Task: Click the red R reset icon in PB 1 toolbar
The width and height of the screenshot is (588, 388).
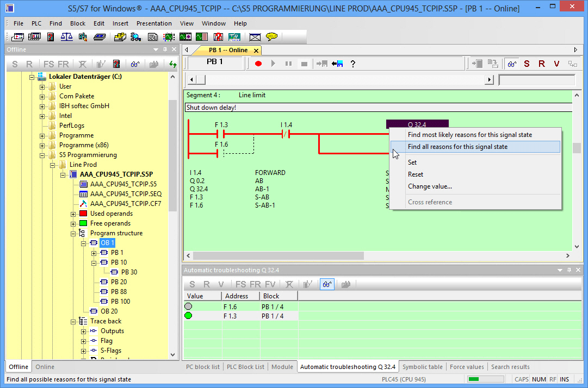Action: (x=542, y=64)
